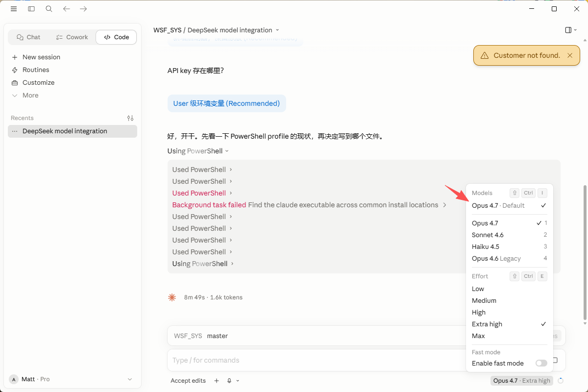The height and width of the screenshot is (392, 588).
Task: Click the User 级环境变量 (Recommended) answer
Action: click(x=226, y=103)
